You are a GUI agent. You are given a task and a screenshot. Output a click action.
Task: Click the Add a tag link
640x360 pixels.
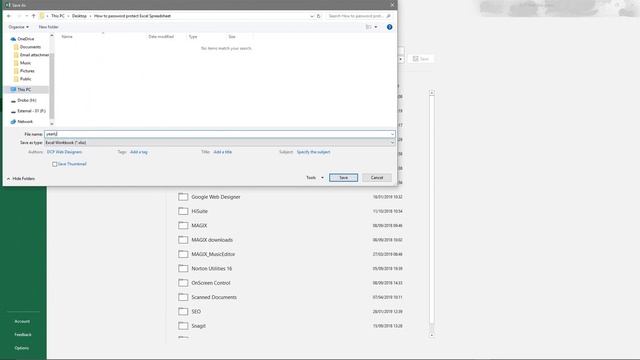[139, 152]
